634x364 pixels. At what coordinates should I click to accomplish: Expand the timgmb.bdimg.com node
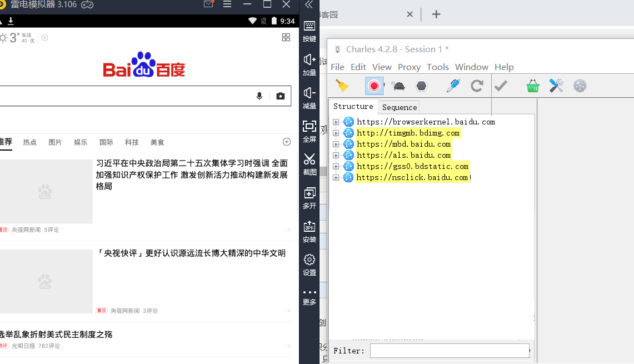click(x=336, y=133)
